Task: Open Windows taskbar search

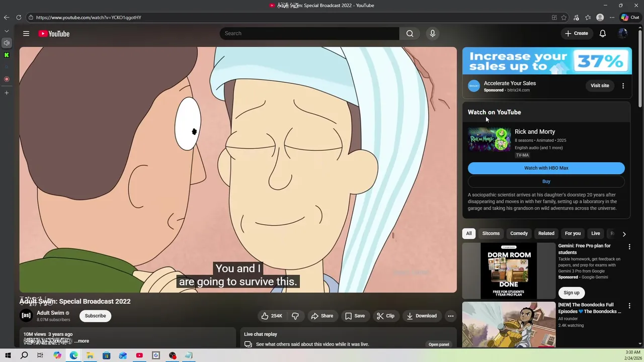Action: click(x=24, y=355)
